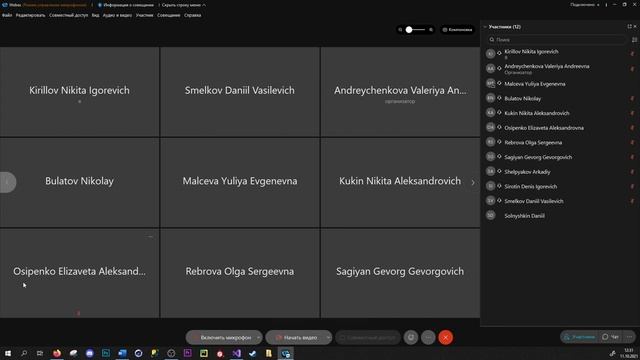Open the reactions smiley button
Viewport: 640px width, 360px height.
tap(411, 338)
